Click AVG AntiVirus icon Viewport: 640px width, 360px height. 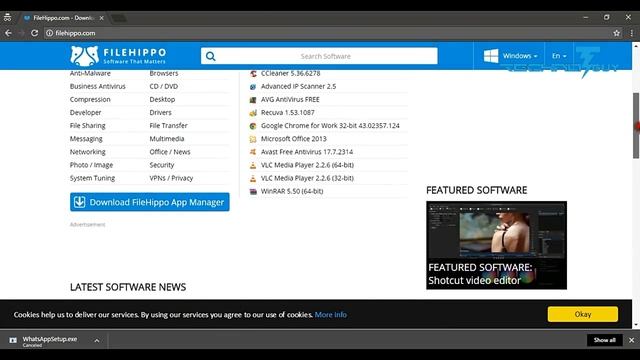[x=253, y=100]
